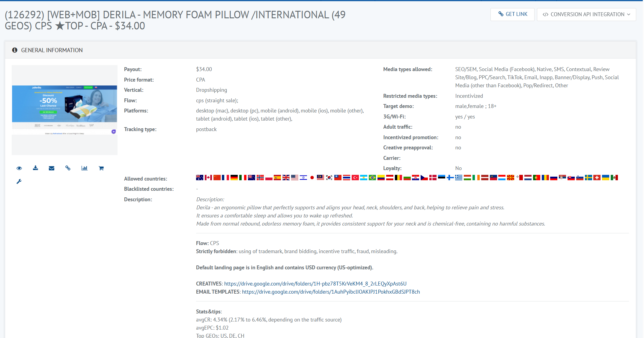Click the Japan flag in allowed countries
Image resolution: width=644 pixels, height=338 pixels.
pyautogui.click(x=312, y=178)
